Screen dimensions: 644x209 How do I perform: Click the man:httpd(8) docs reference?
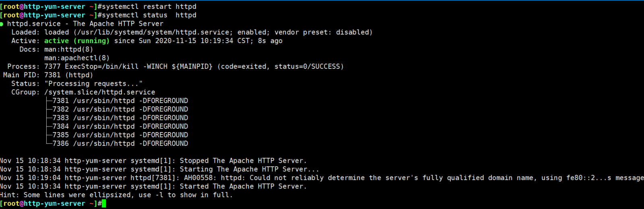(68, 50)
